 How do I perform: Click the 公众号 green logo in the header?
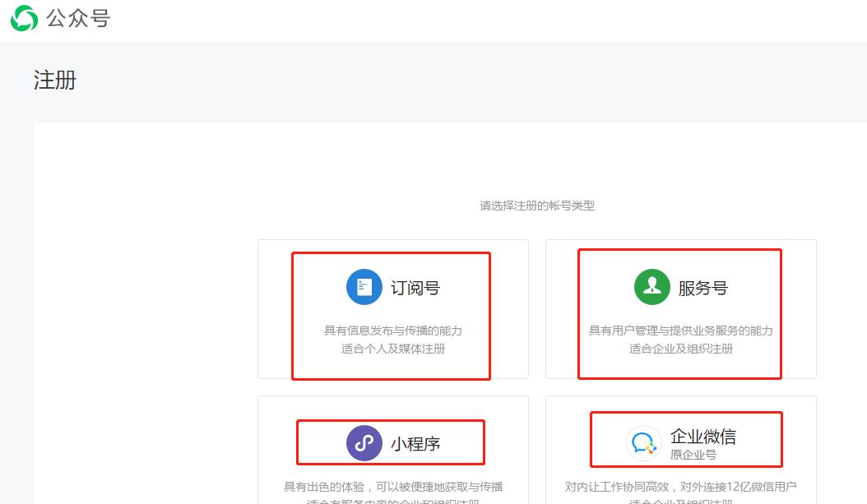click(25, 17)
